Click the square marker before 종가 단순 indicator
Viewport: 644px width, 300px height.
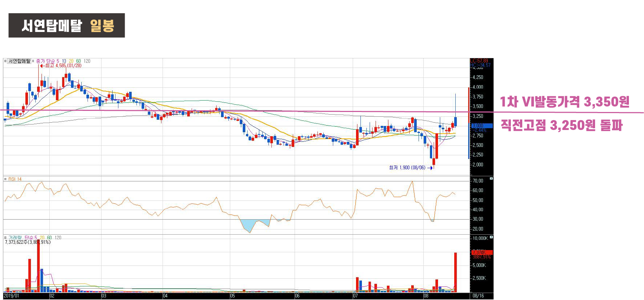tap(33, 61)
